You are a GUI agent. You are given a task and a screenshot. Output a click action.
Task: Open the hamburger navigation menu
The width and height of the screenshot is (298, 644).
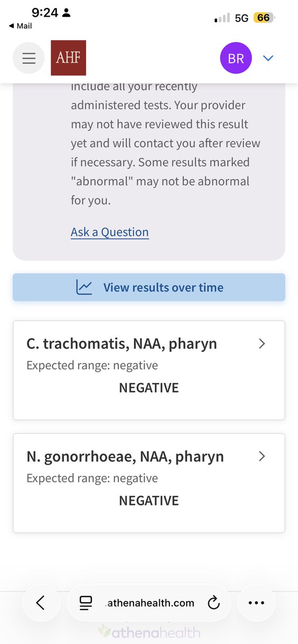coord(29,58)
